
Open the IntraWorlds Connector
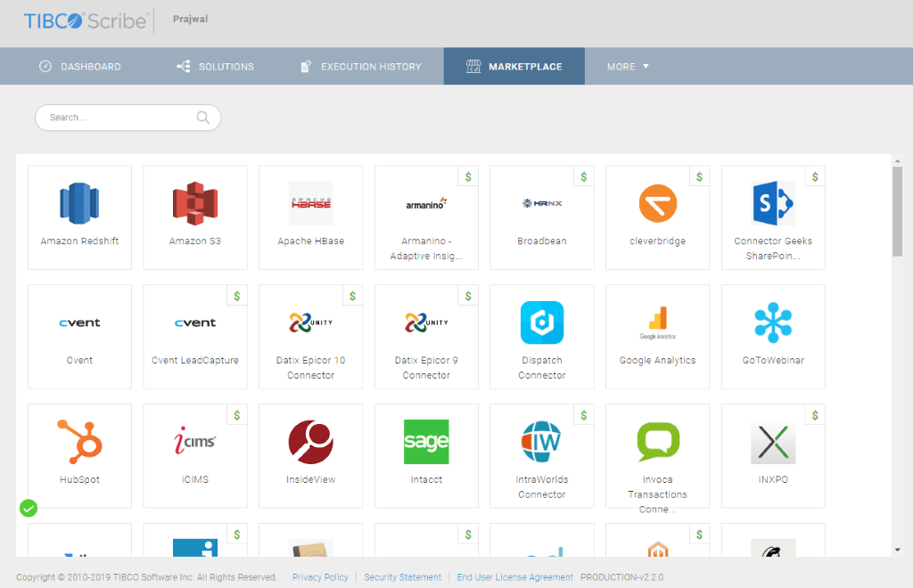click(x=542, y=456)
